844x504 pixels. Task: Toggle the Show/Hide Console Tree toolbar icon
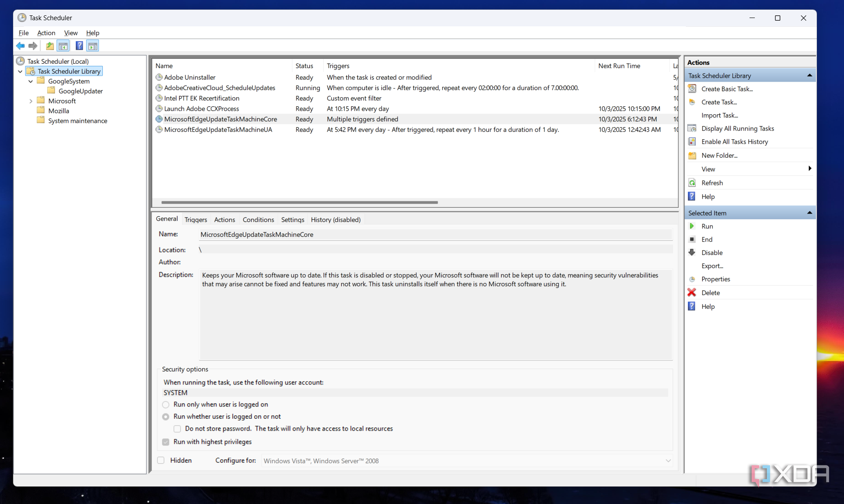click(63, 46)
